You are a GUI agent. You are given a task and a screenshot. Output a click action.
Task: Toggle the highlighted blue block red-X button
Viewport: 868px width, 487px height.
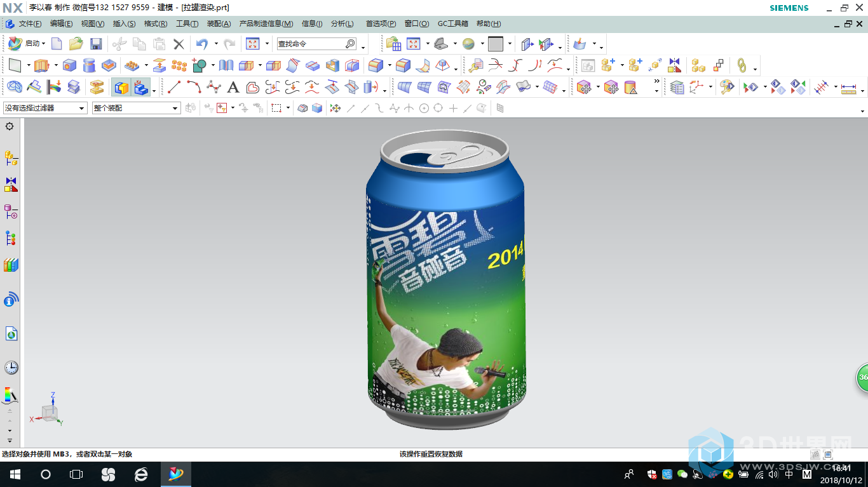(140, 87)
